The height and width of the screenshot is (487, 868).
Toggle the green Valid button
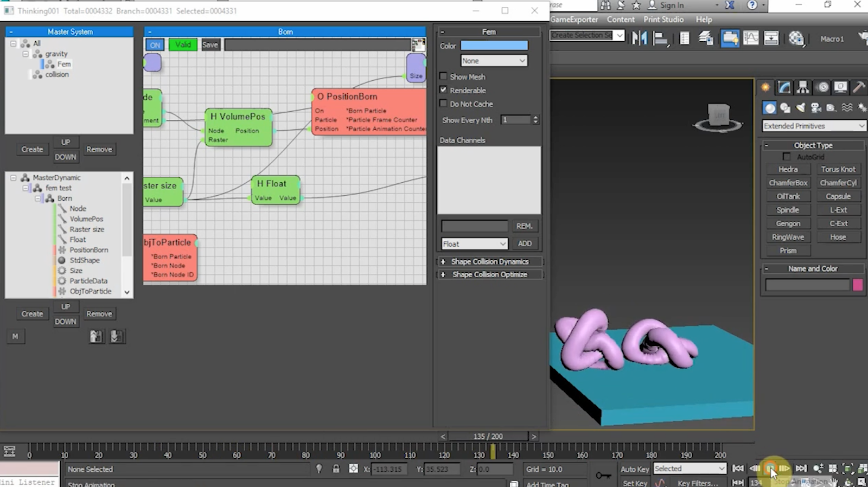pyautogui.click(x=183, y=44)
